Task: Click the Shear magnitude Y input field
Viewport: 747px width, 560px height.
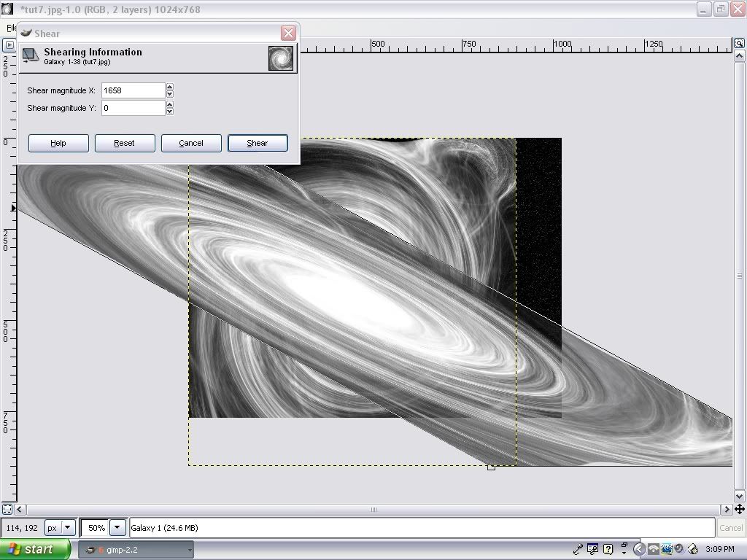Action: coord(133,108)
